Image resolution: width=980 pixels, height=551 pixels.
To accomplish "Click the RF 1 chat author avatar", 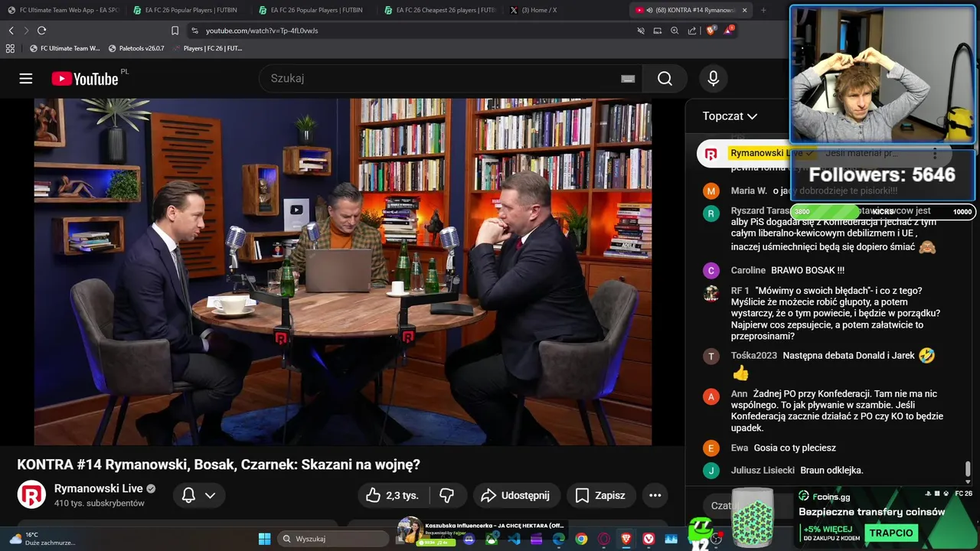I will [711, 294].
